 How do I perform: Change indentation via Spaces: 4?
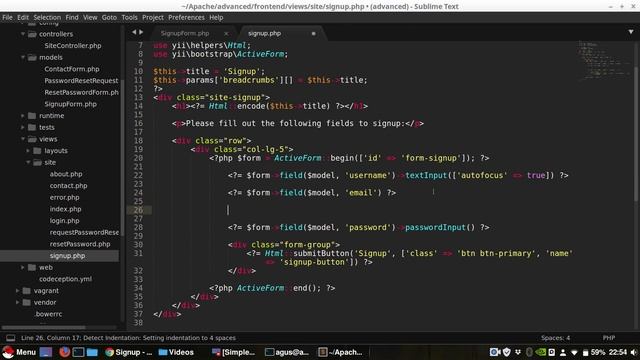point(555,338)
